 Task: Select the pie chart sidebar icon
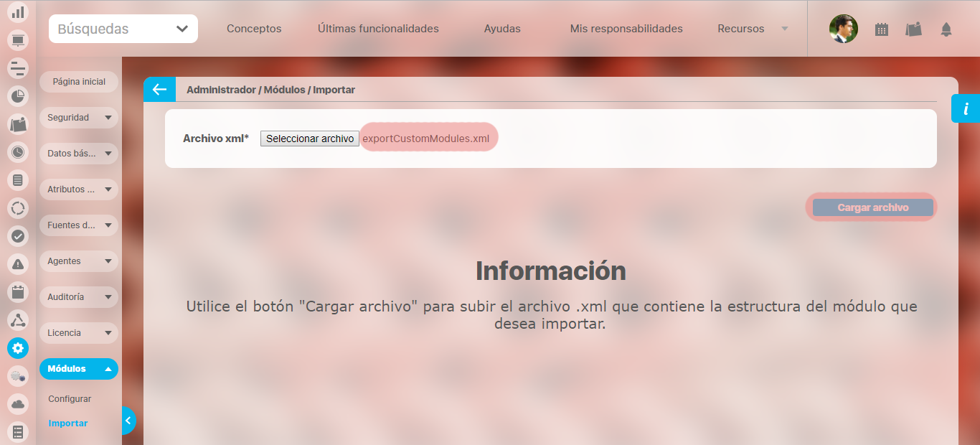click(x=18, y=95)
